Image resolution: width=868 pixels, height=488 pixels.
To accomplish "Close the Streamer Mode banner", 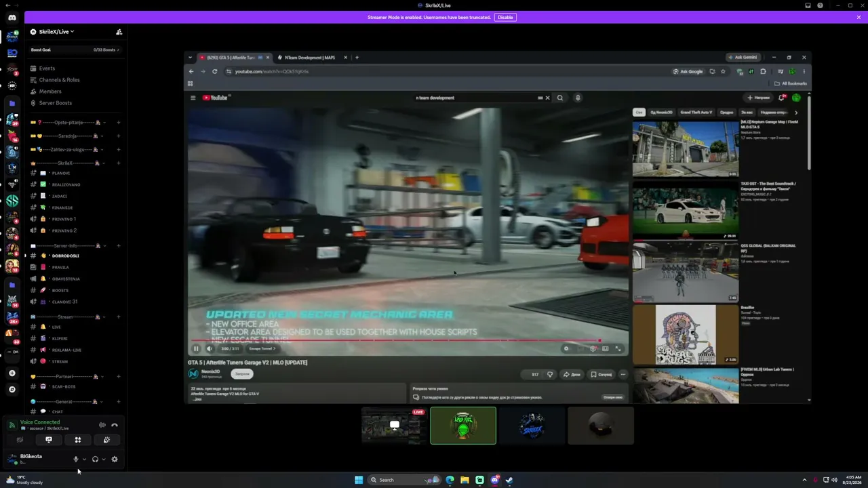I will click(x=859, y=17).
